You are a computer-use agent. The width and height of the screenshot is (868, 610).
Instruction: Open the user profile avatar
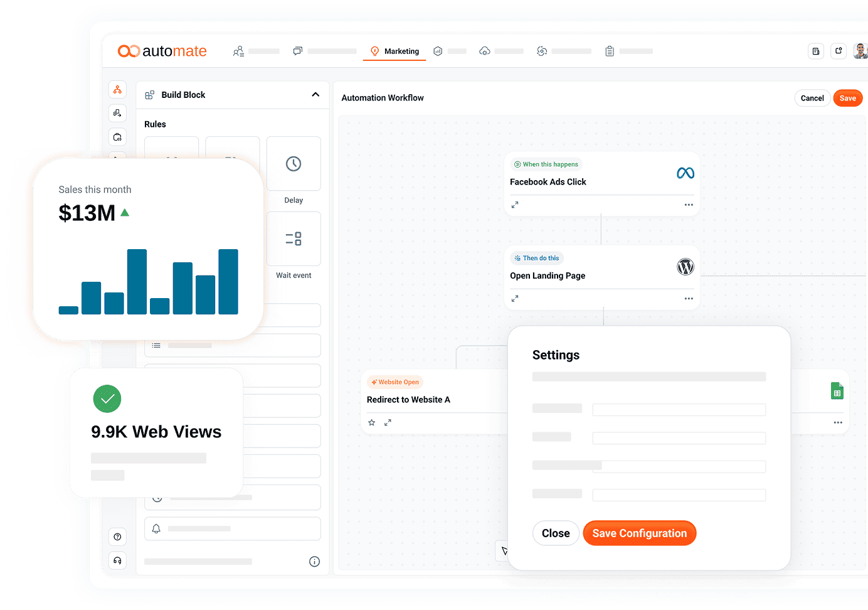tap(860, 51)
